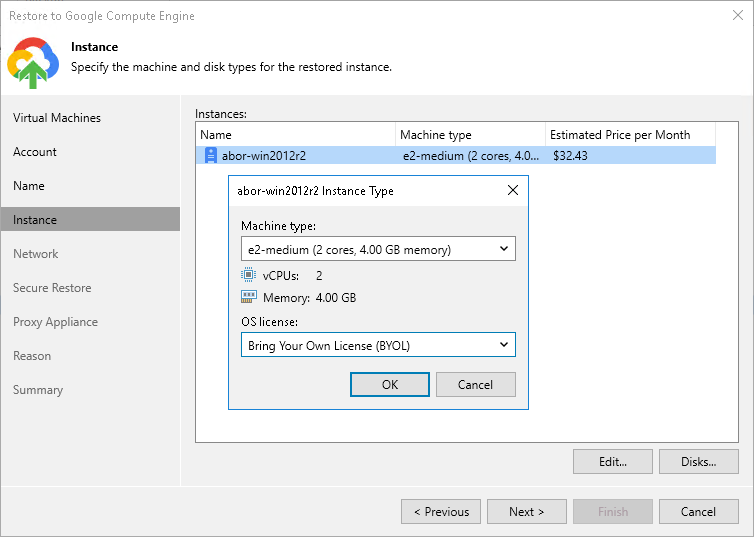Select the Instance step in sidebar

[x=90, y=220]
